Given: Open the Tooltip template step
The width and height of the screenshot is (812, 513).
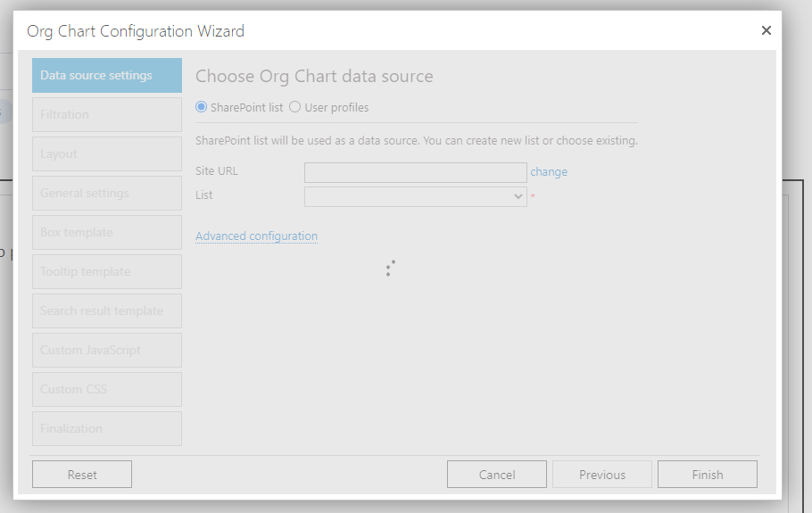Looking at the screenshot, I should [107, 272].
